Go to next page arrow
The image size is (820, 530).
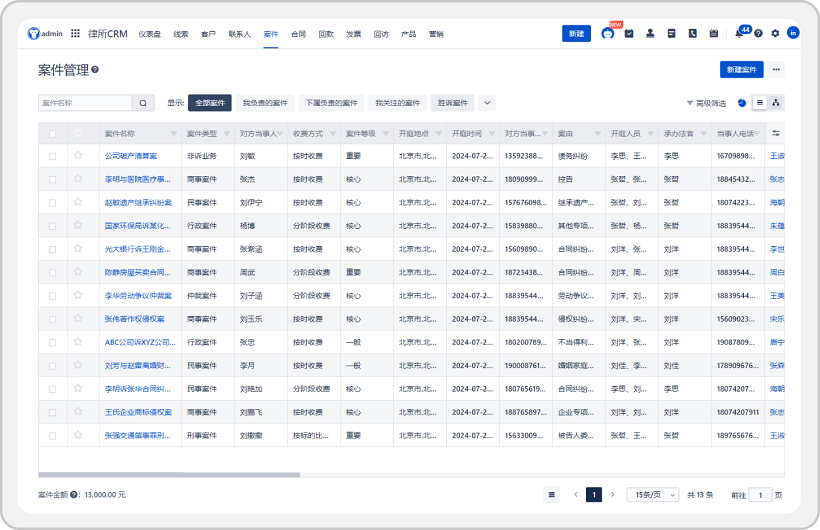pos(612,494)
